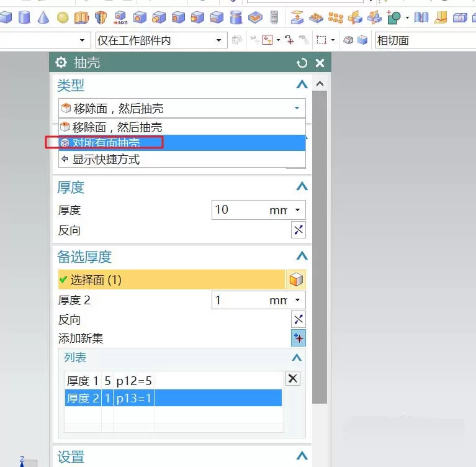The height and width of the screenshot is (467, 476).
Task: Open the dropdown arrow beside Unite tool
Action: pyautogui.click(x=407, y=17)
